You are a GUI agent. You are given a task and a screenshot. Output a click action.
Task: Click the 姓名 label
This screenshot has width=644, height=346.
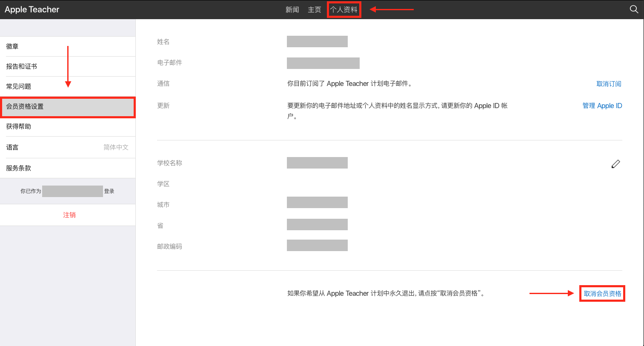[x=163, y=42]
